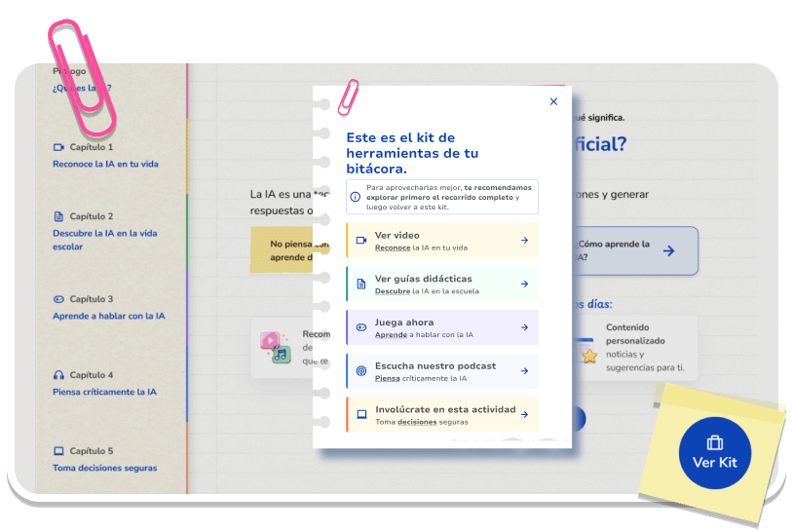Click the briefcase icon above Ver Kit

click(x=715, y=442)
